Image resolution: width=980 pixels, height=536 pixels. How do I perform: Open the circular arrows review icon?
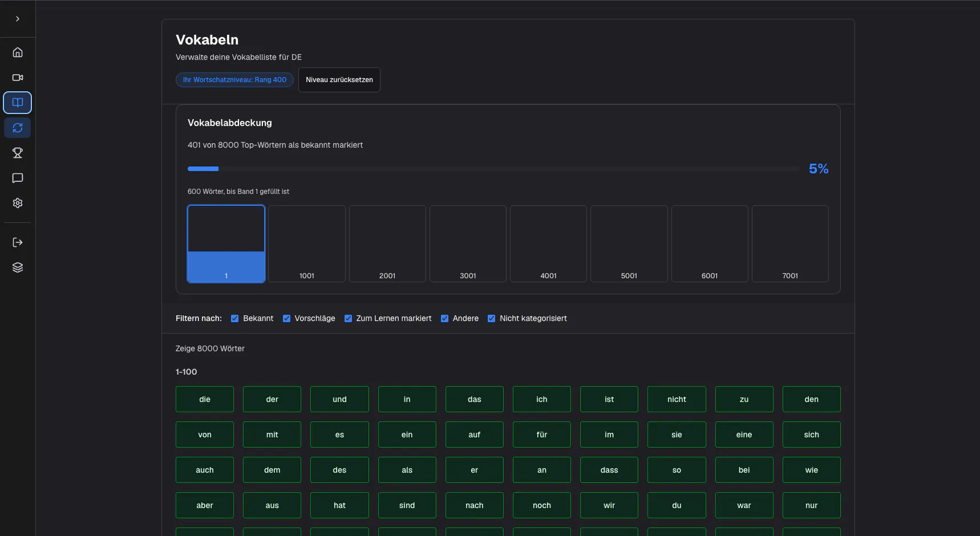pyautogui.click(x=18, y=128)
